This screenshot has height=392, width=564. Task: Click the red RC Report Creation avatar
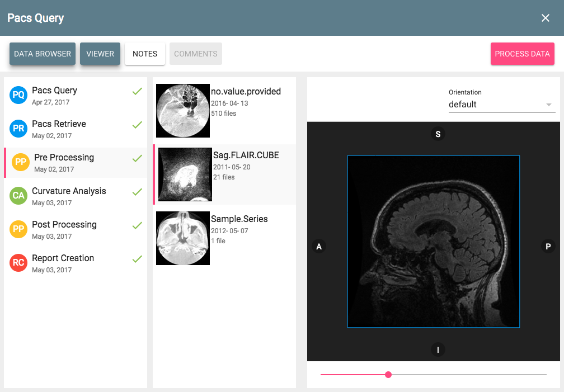(18, 263)
